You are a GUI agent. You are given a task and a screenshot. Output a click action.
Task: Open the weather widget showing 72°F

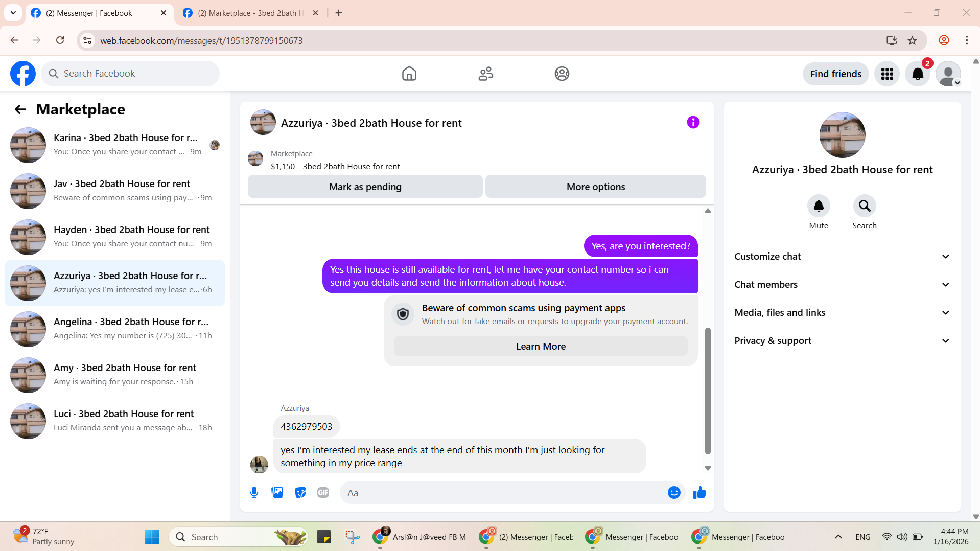45,537
